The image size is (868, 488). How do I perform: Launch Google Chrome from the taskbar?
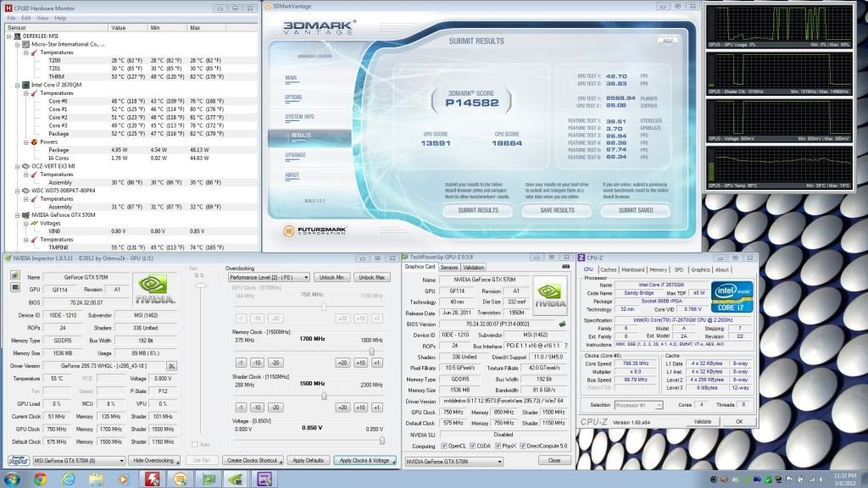click(40, 479)
